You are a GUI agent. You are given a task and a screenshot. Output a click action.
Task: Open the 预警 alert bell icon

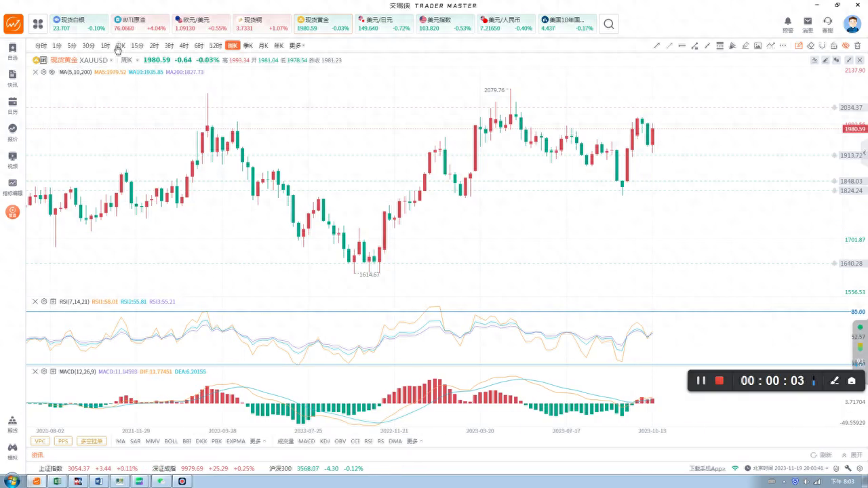tap(787, 24)
